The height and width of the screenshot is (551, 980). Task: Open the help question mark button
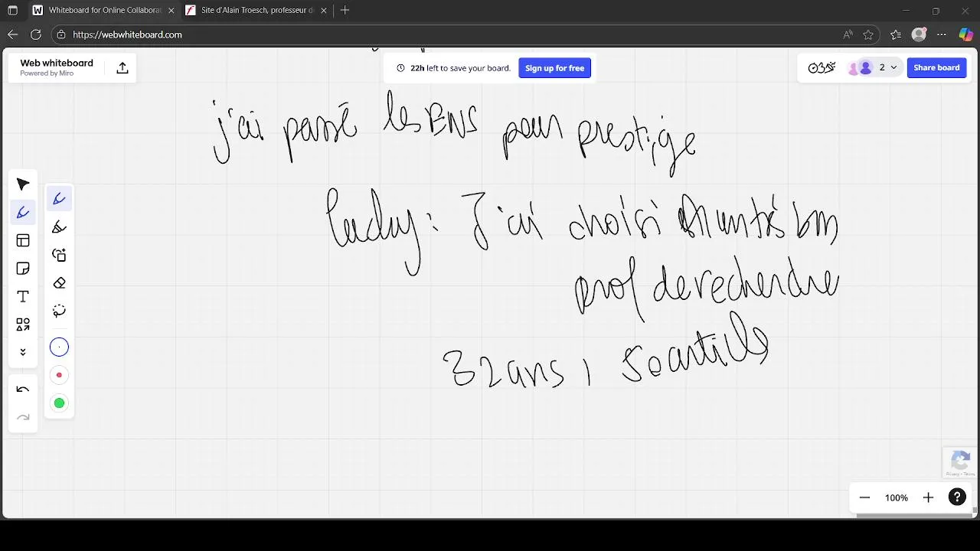pyautogui.click(x=957, y=497)
